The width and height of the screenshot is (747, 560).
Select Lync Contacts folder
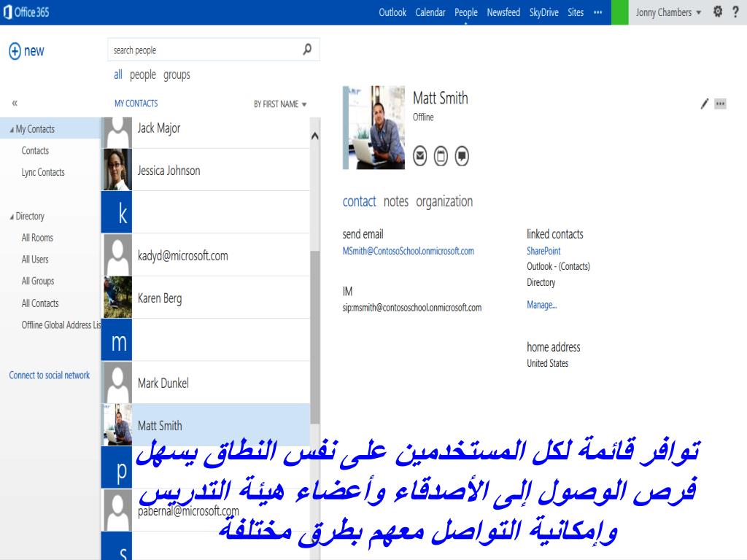pos(43,172)
